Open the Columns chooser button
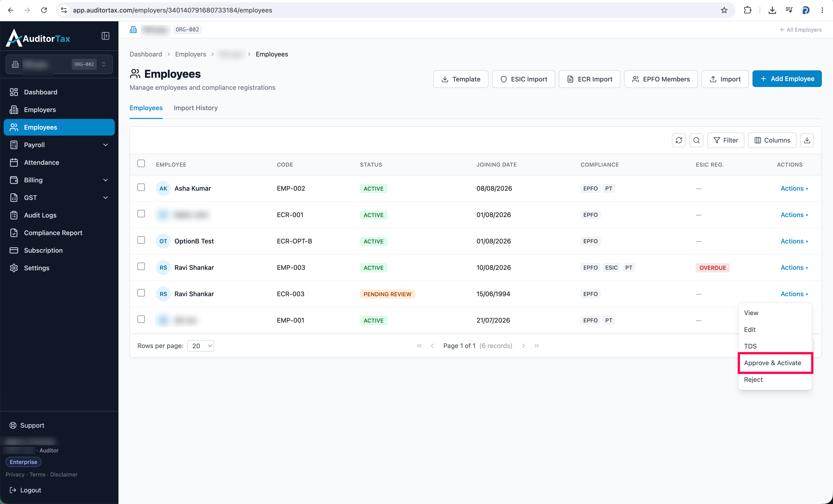The image size is (833, 504). coord(772,140)
